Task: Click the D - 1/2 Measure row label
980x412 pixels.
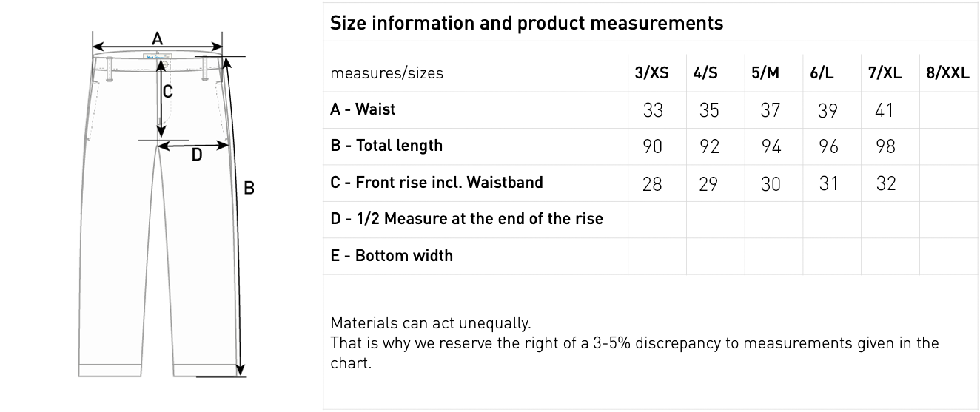Action: point(466,219)
